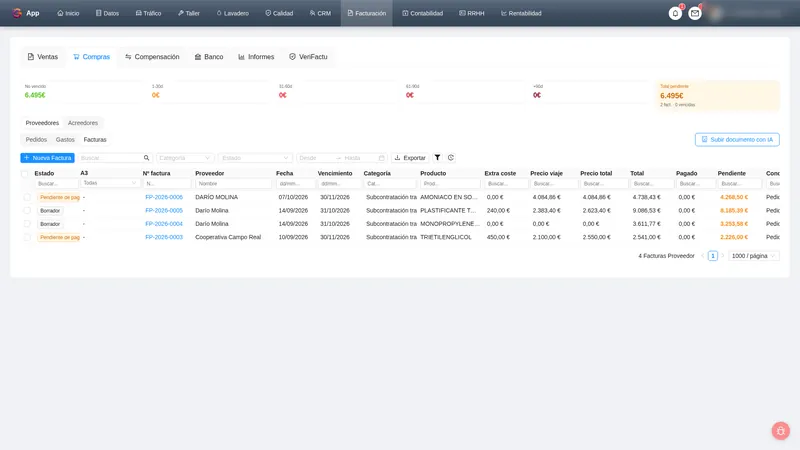Open the Categoría filter dropdown

pyautogui.click(x=184, y=158)
